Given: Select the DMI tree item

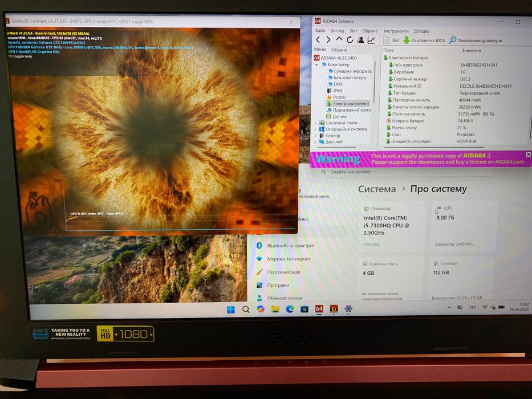Looking at the screenshot, I should (x=335, y=84).
